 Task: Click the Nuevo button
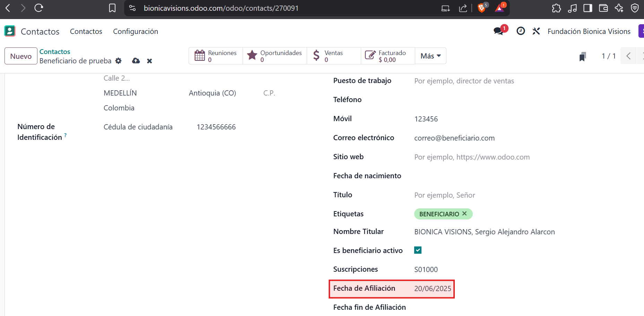tap(21, 56)
